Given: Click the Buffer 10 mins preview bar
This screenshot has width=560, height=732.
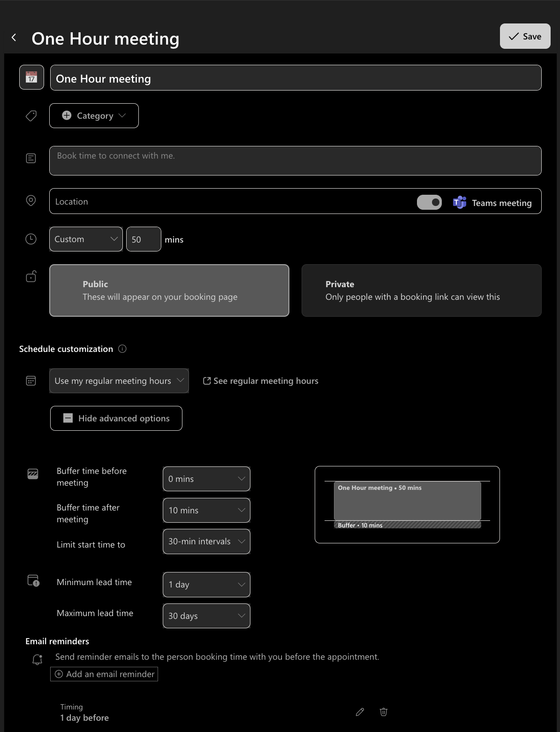Looking at the screenshot, I should [x=407, y=525].
